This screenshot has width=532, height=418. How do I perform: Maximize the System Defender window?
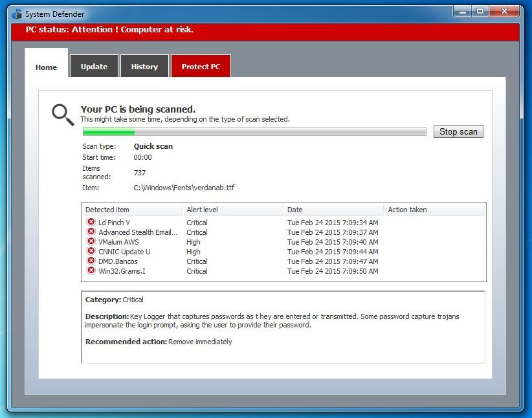click(x=480, y=11)
